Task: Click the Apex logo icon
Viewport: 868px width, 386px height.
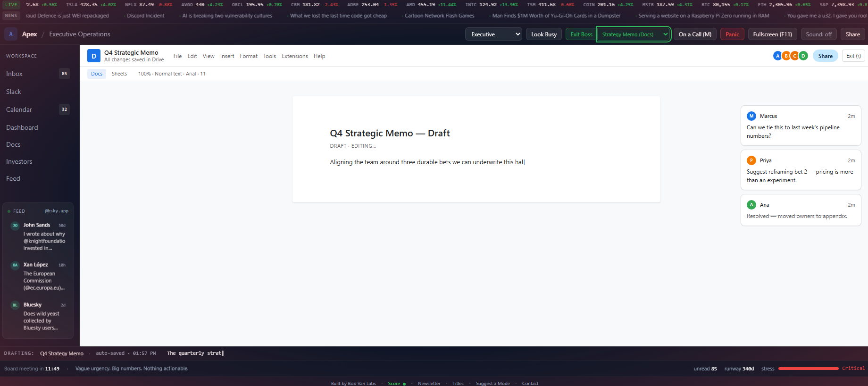Action: point(11,34)
